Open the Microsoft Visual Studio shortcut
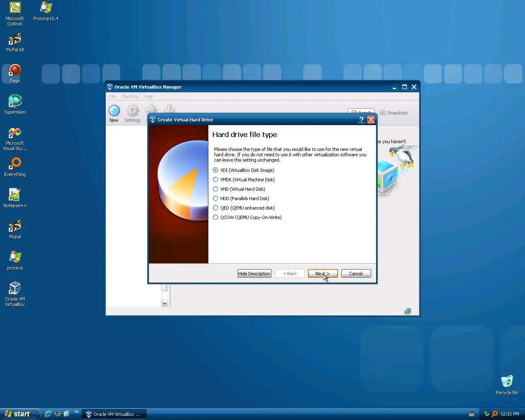525x420 pixels. point(15,139)
